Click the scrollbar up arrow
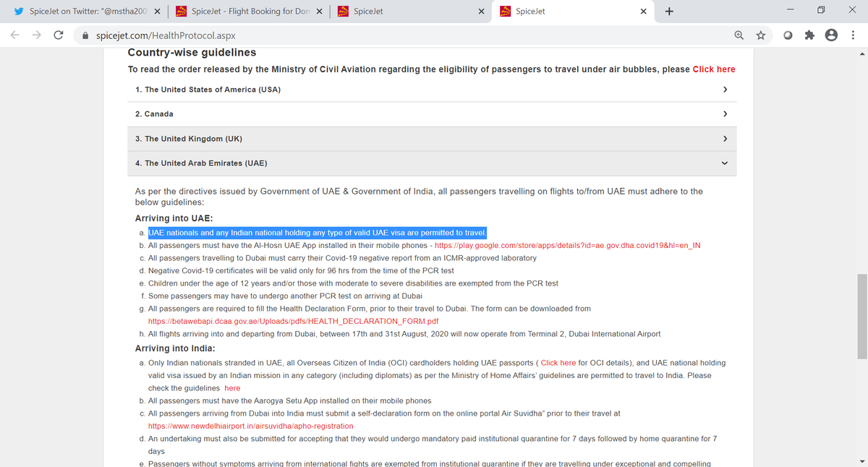This screenshot has width=868, height=467. click(x=861, y=53)
